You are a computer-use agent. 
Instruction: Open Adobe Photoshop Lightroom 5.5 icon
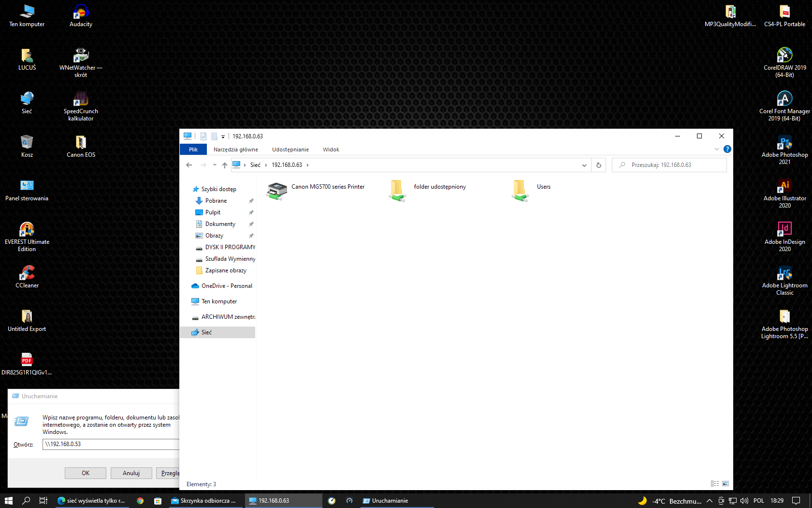click(x=785, y=324)
